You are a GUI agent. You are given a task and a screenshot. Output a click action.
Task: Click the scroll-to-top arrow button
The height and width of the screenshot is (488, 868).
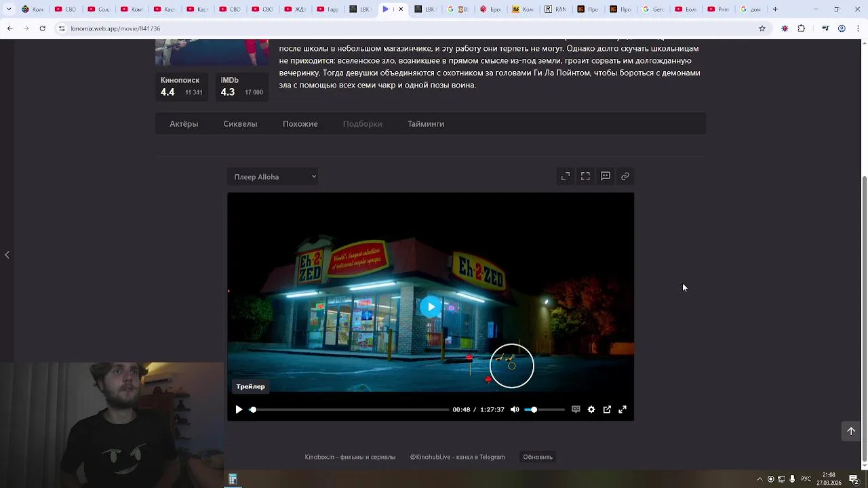851,431
